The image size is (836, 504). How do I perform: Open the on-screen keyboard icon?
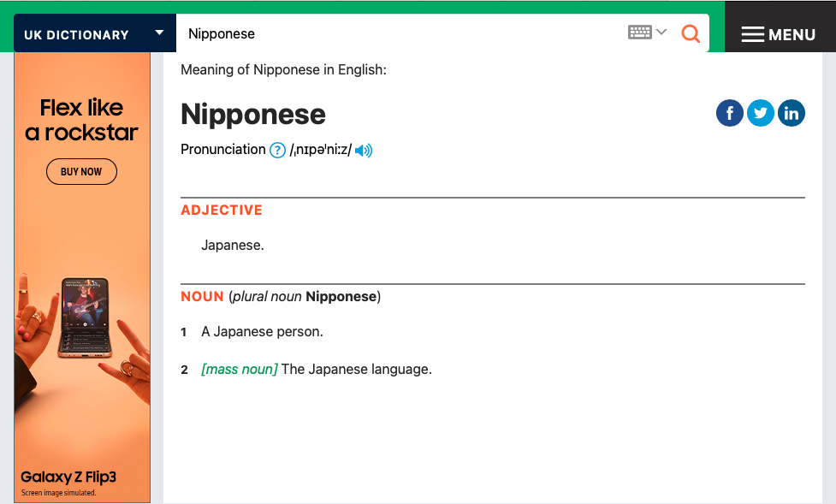point(639,33)
